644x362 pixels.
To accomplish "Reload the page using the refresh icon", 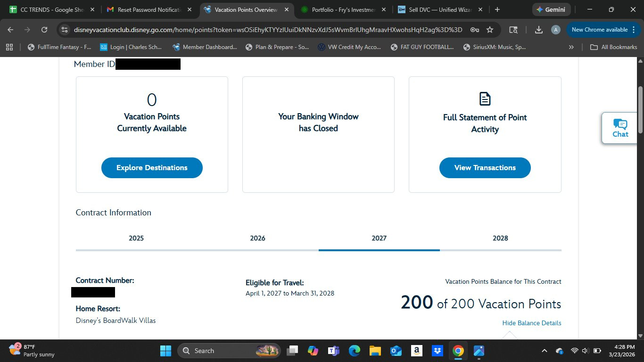I will tap(44, 30).
